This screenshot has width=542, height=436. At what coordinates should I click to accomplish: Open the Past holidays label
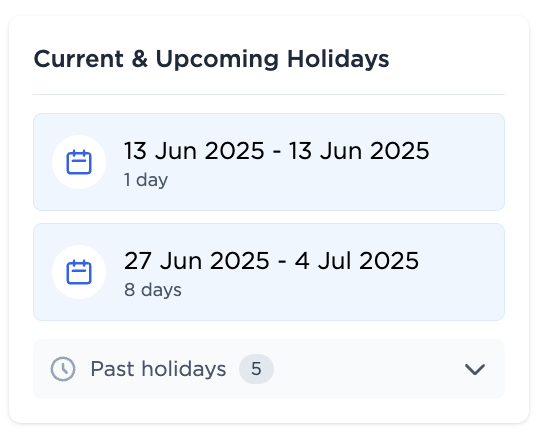tap(158, 369)
